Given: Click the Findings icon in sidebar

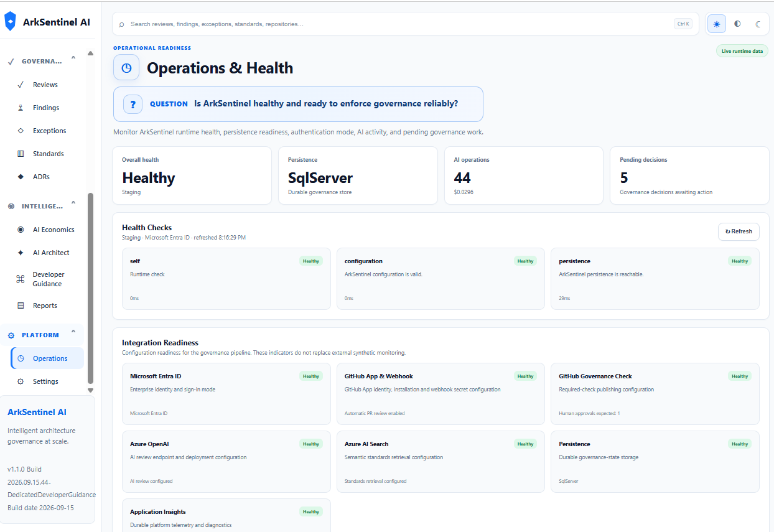Looking at the screenshot, I should coord(21,108).
